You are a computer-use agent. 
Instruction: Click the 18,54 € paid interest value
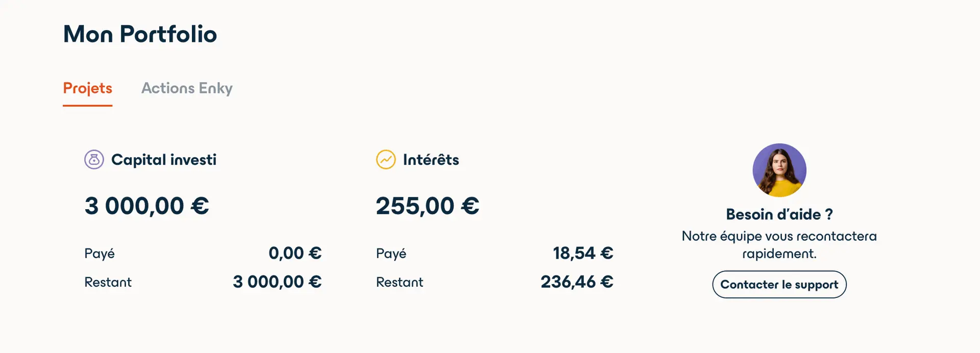[582, 253]
